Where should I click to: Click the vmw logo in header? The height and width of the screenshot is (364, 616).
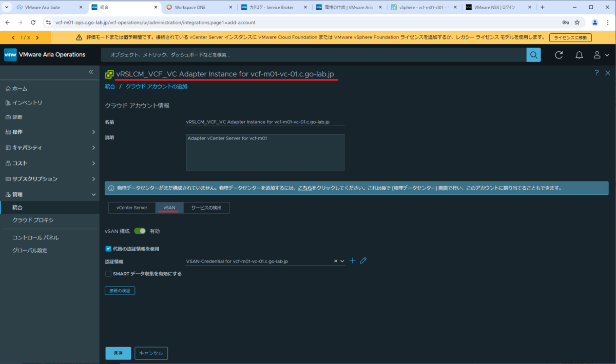pos(10,55)
